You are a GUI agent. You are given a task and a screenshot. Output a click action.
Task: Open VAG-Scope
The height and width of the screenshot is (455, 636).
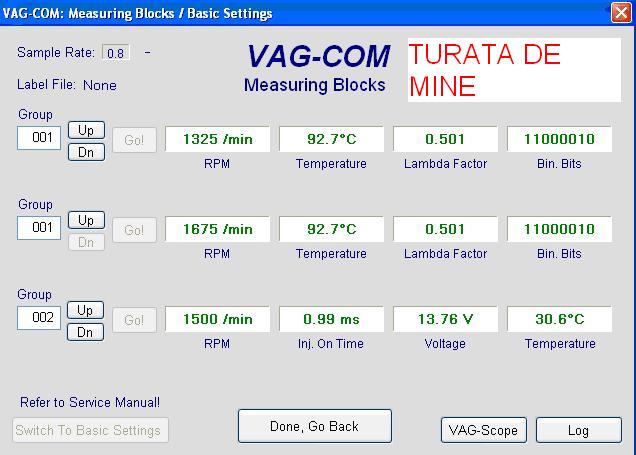483,430
